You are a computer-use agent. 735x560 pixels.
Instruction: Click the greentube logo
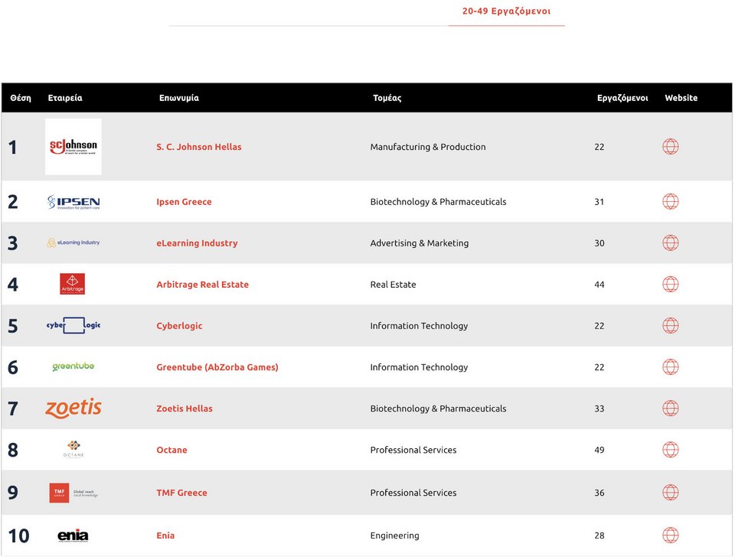click(73, 366)
